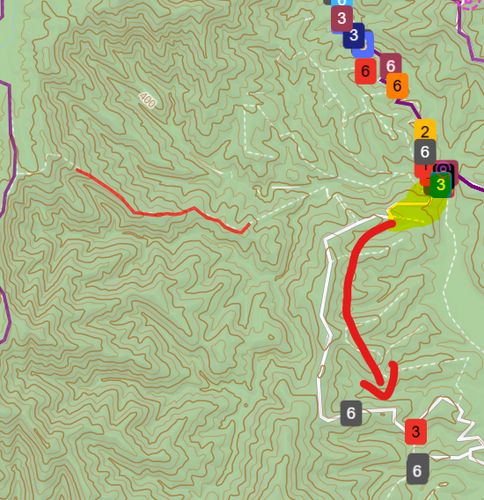
Task: Select the green marker labeled 3
Action: (440, 184)
